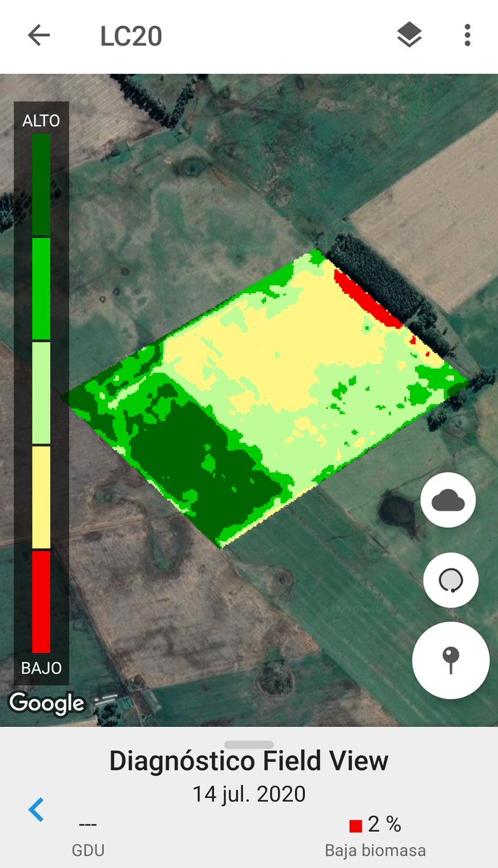Tap the GDU label
Image resolution: width=498 pixels, height=868 pixels.
coord(87,851)
